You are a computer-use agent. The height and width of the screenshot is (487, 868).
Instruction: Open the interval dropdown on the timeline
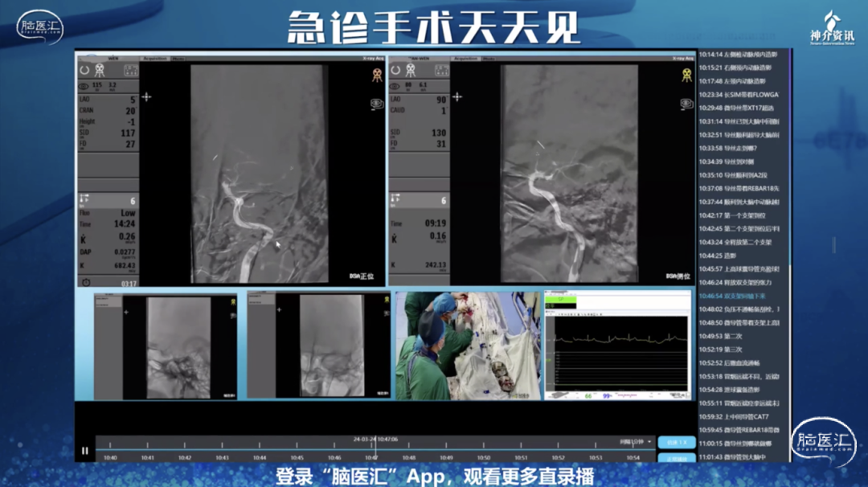coord(636,442)
